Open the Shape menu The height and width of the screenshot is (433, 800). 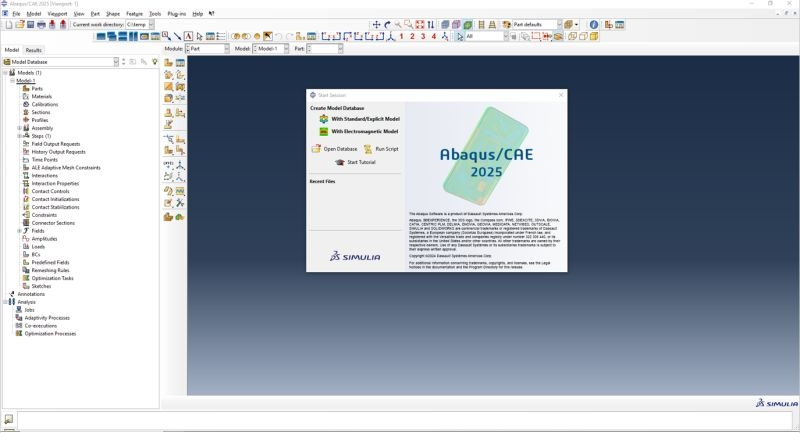tap(113, 14)
